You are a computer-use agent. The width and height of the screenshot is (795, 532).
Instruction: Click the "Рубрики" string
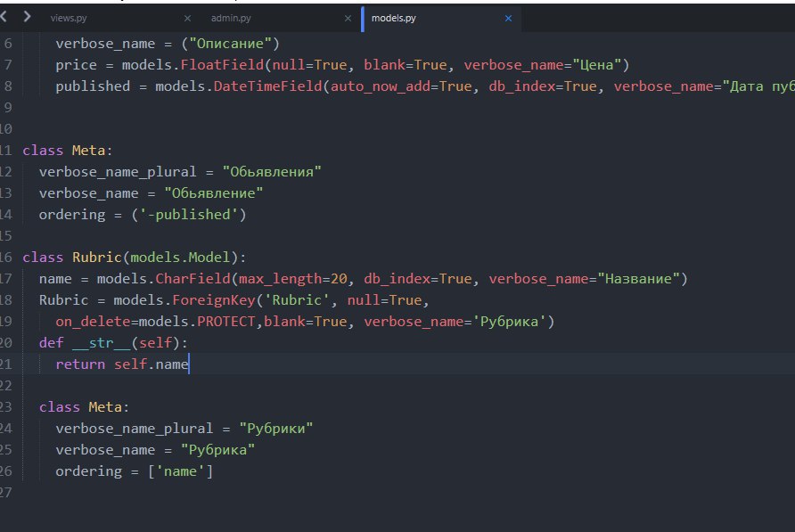275,429
